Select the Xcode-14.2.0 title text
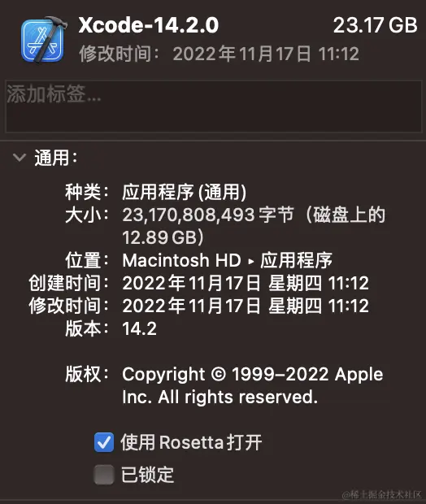Viewport: 426px width, 504px height. (x=149, y=25)
